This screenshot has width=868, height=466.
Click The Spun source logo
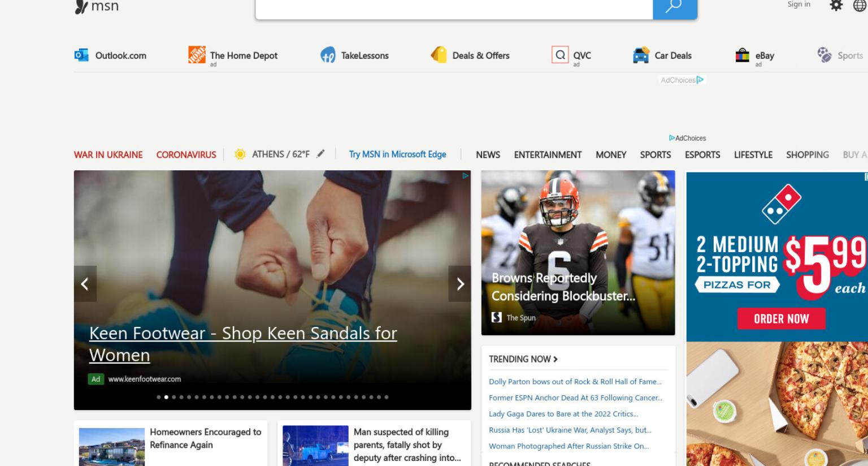click(x=497, y=317)
